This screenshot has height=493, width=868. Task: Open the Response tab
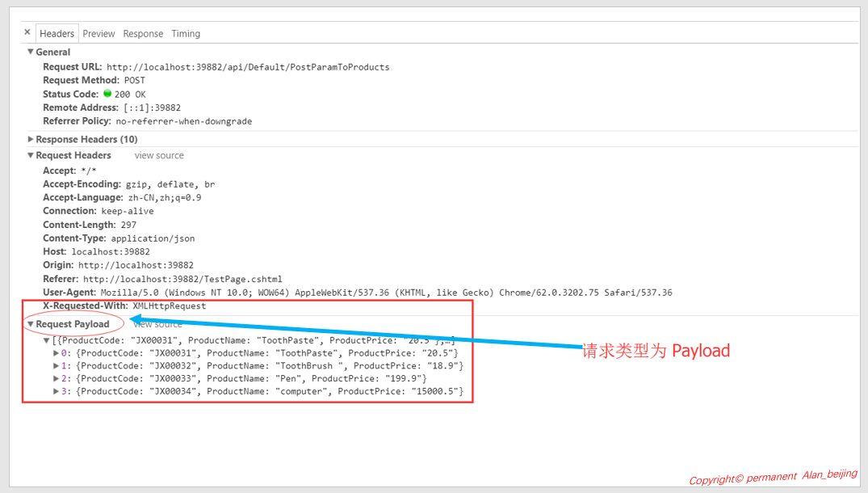[142, 33]
